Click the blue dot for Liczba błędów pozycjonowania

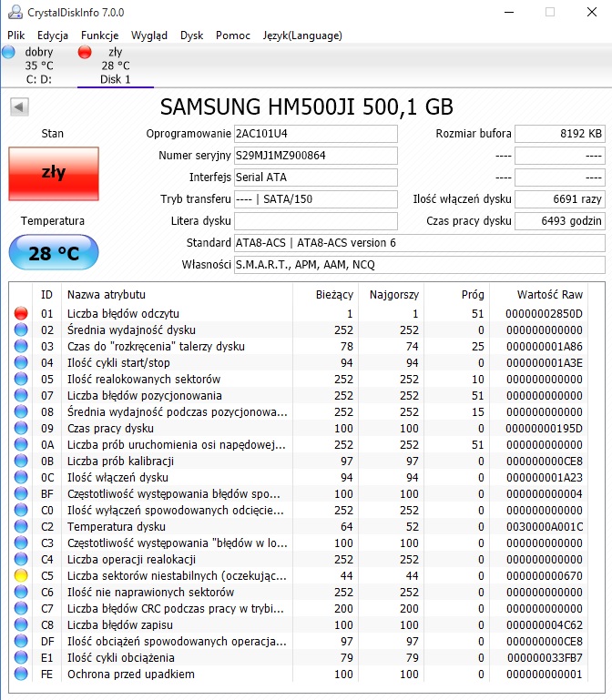click(21, 395)
